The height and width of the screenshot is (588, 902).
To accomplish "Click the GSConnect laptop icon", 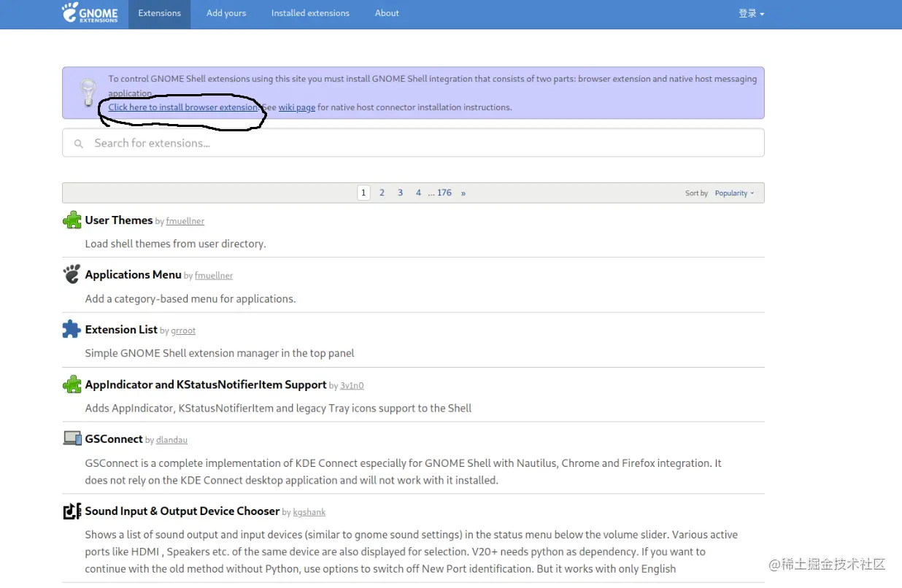I will 72,438.
